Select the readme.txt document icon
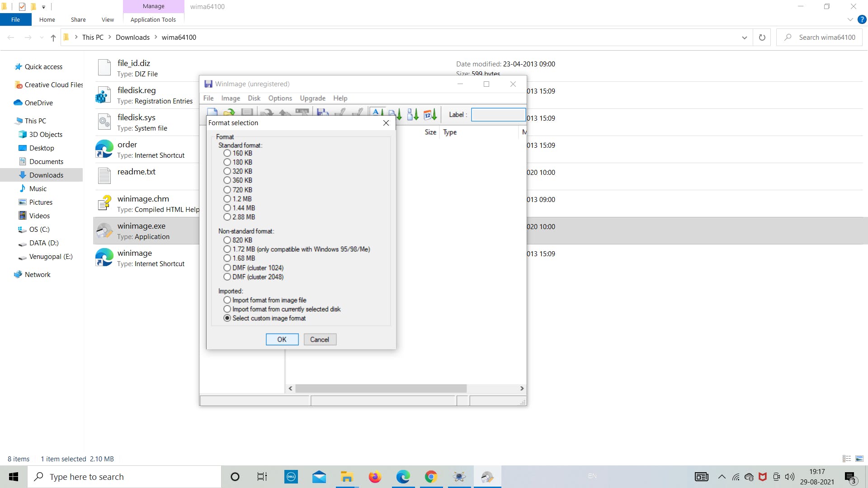The image size is (868, 488). [x=104, y=176]
